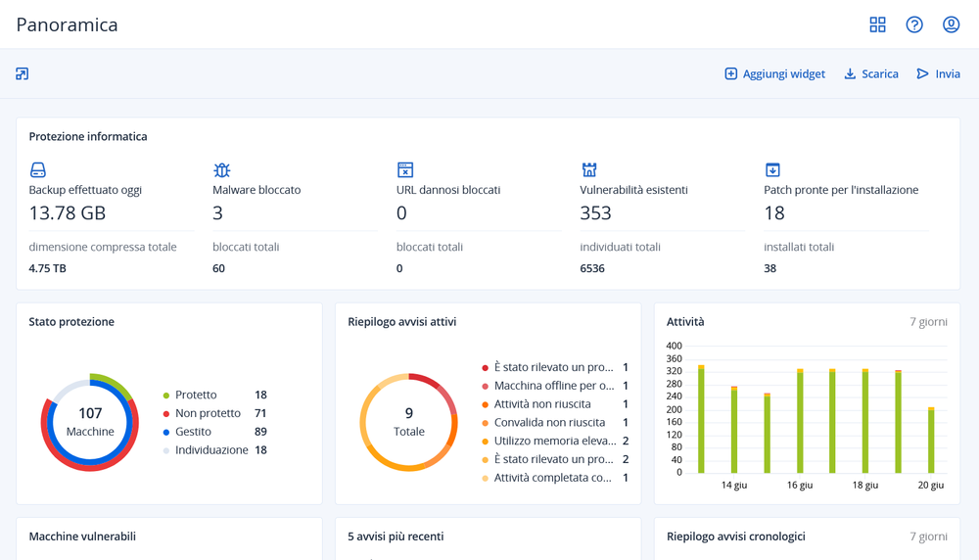Viewport: 979px width, 560px height.
Task: Send the dashboard using Invia
Action: pyautogui.click(x=938, y=73)
